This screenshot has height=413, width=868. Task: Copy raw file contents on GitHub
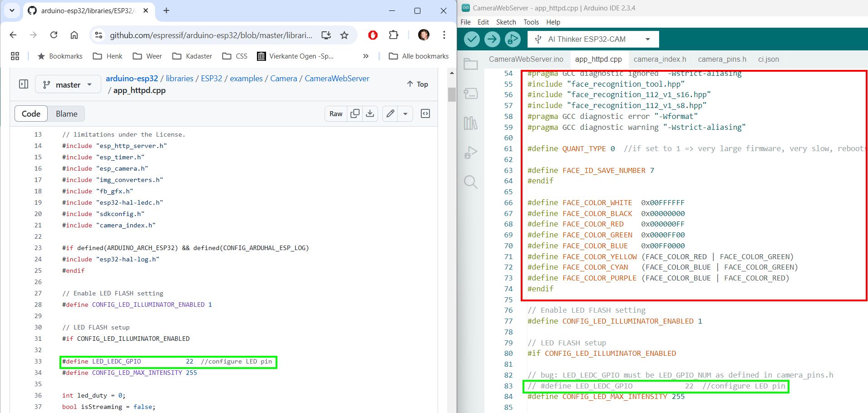click(x=355, y=113)
